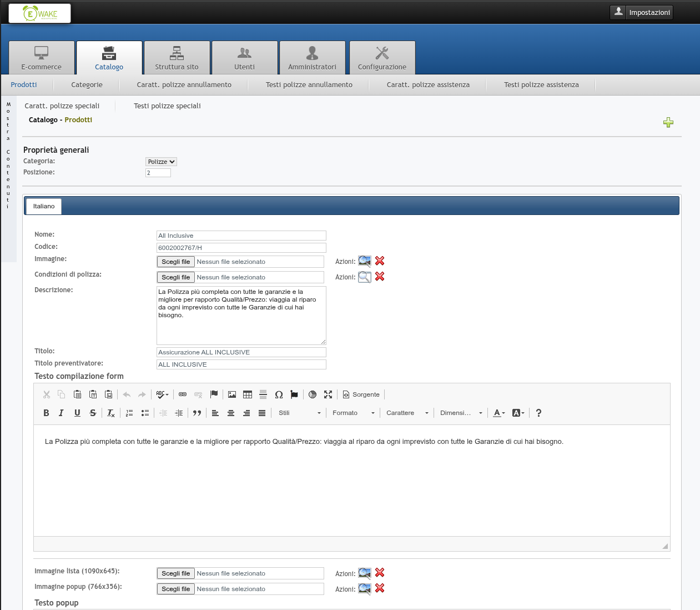This screenshot has width=700, height=610.
Task: Insert a numbered list
Action: [129, 413]
